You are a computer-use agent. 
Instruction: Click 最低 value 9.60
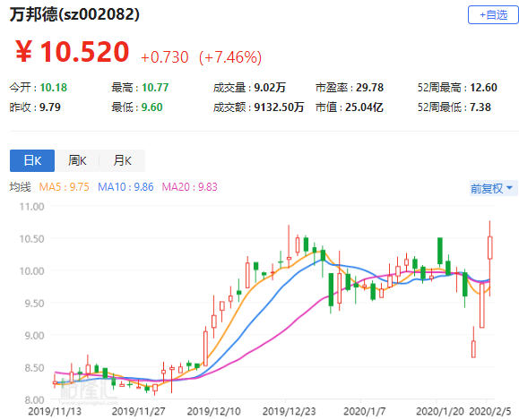pyautogui.click(x=151, y=107)
